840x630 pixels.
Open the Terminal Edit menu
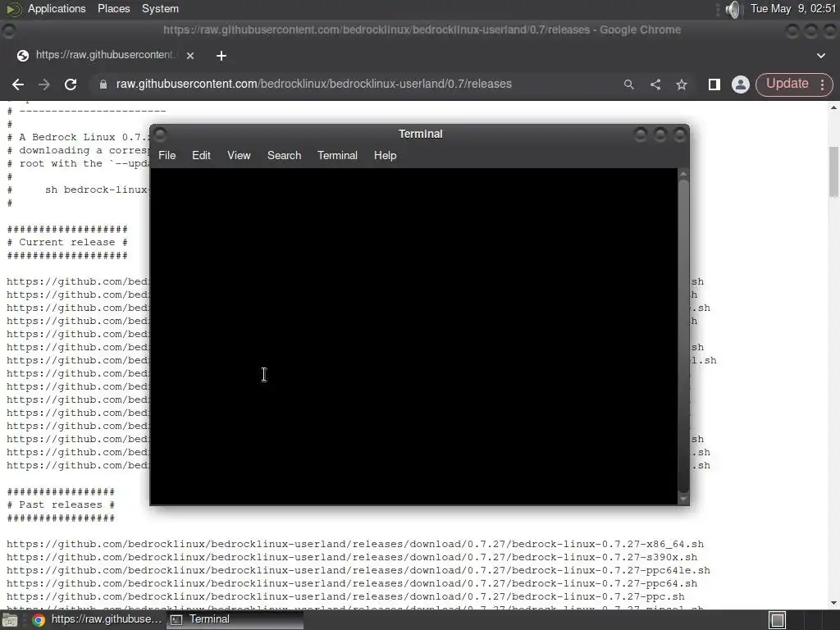[x=201, y=155]
